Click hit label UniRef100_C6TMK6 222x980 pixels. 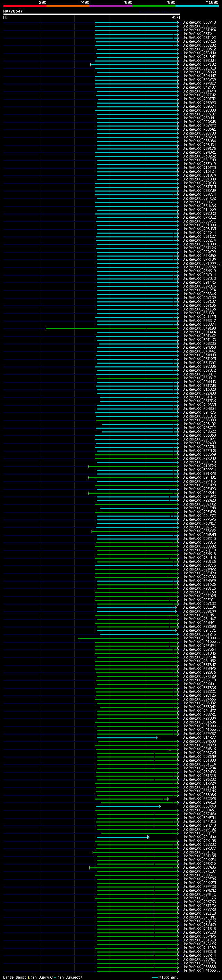[x=199, y=397]
